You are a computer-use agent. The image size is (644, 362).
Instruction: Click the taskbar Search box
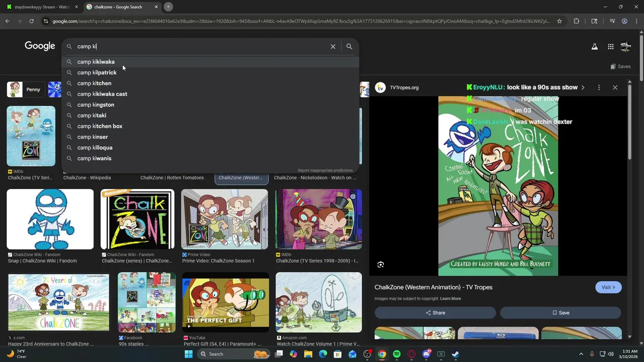pos(235,354)
